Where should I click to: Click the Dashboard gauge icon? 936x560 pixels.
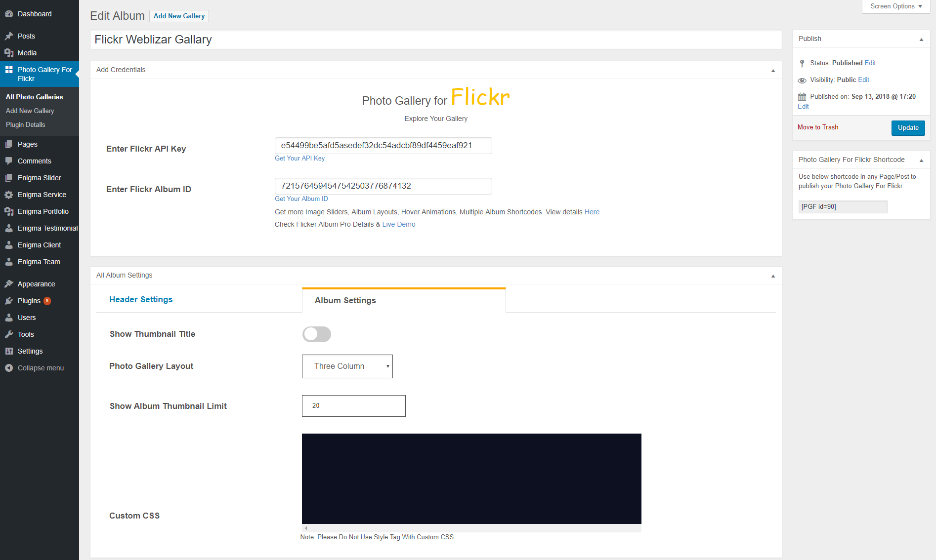pos(9,14)
